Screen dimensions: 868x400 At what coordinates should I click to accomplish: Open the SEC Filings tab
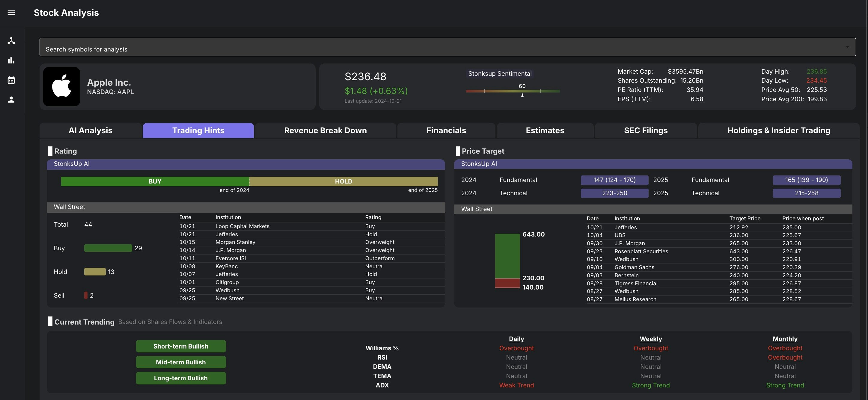[x=646, y=131]
